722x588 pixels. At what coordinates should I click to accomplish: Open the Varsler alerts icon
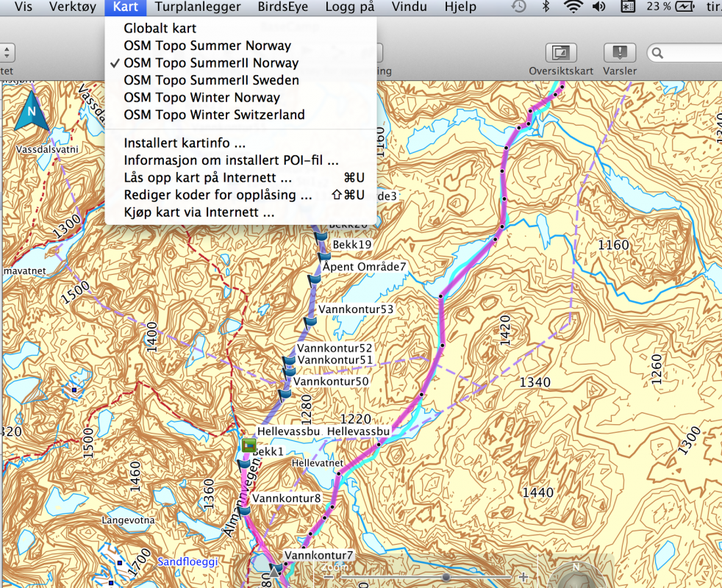619,53
